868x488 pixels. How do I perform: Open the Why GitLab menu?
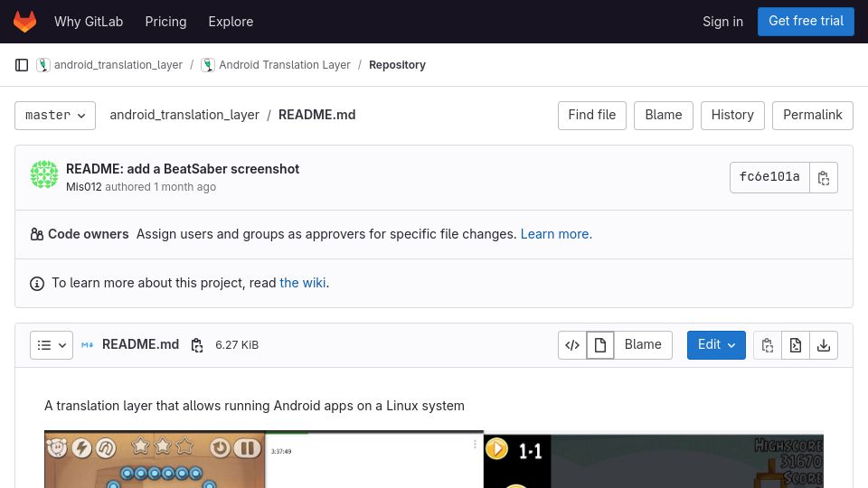(x=89, y=22)
